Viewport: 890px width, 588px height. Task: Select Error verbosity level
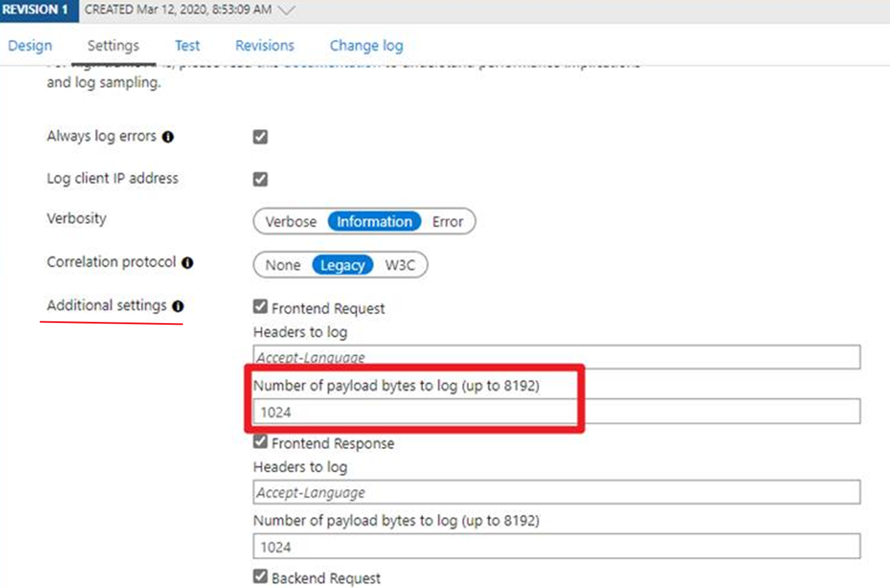pyautogui.click(x=447, y=222)
